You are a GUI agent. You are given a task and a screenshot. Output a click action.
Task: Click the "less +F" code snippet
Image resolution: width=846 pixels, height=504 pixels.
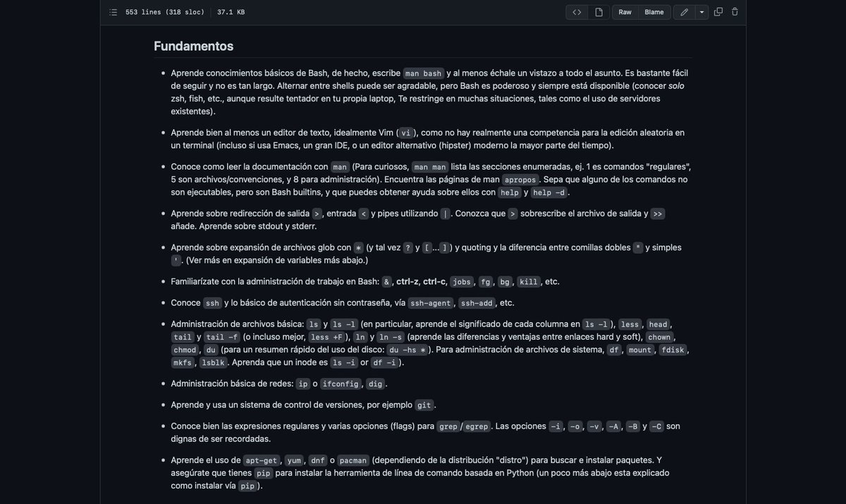326,337
